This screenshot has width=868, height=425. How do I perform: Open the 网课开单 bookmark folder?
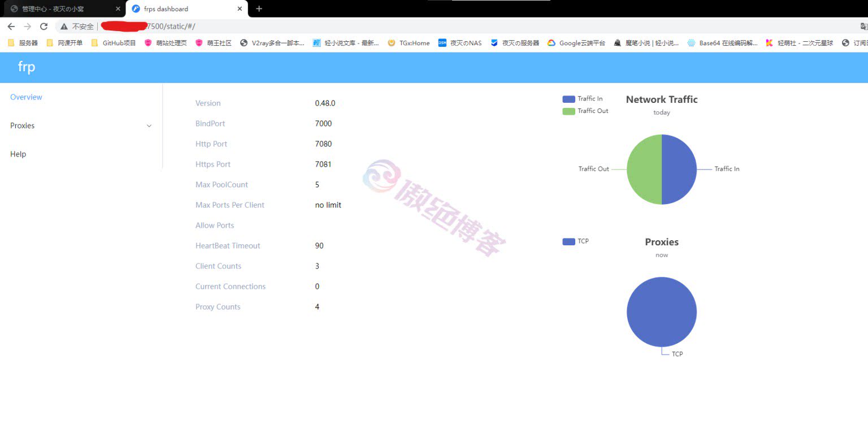(x=64, y=43)
